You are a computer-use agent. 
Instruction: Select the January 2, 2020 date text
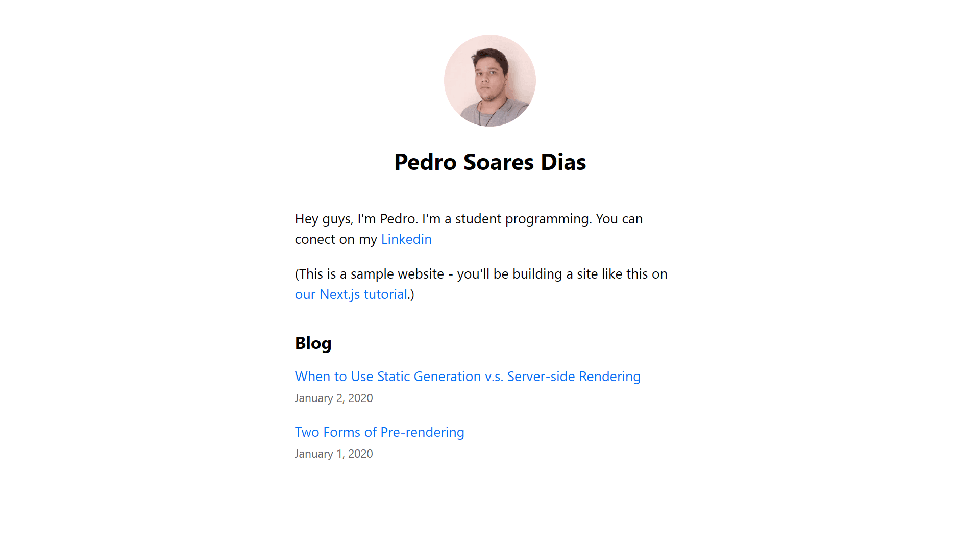pyautogui.click(x=333, y=398)
